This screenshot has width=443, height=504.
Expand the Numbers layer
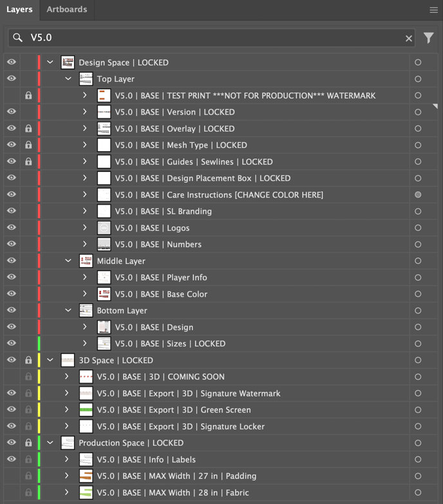(84, 245)
